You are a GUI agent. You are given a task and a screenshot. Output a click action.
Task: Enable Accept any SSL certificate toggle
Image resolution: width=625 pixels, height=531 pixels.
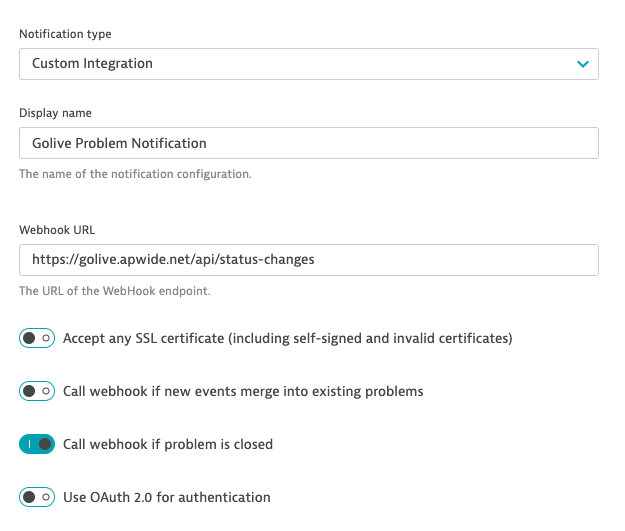coord(37,338)
